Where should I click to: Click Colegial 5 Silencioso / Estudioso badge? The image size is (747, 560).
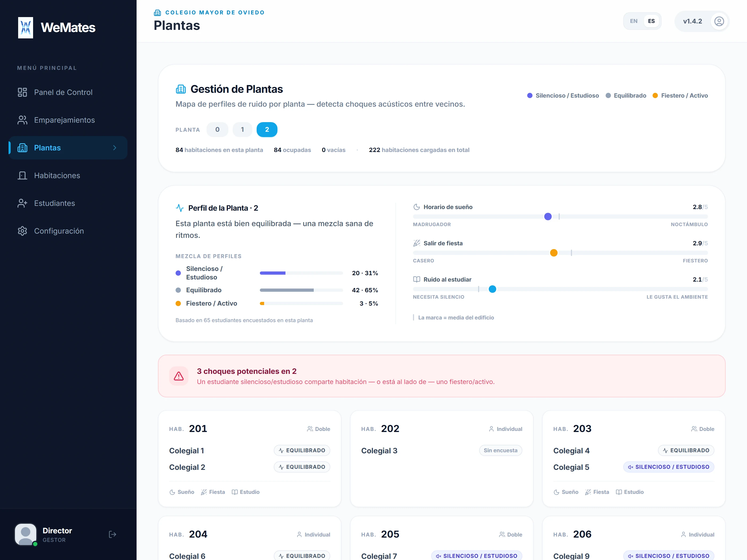click(669, 467)
